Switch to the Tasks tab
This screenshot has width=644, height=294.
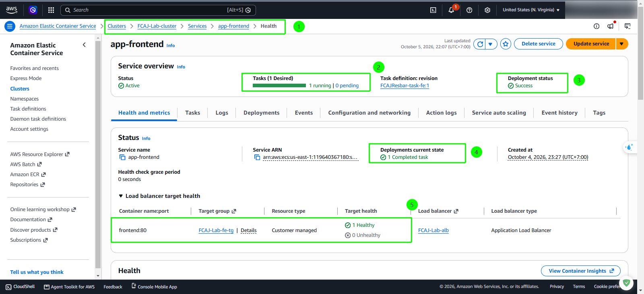(x=192, y=113)
